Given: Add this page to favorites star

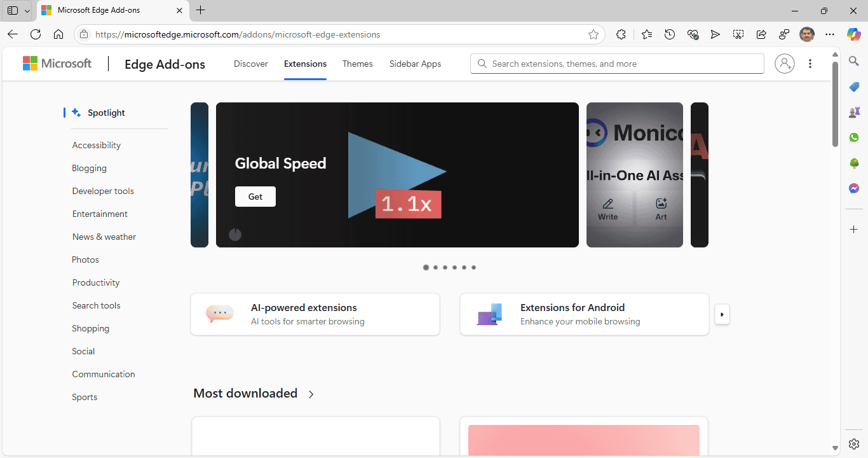Looking at the screenshot, I should [593, 35].
